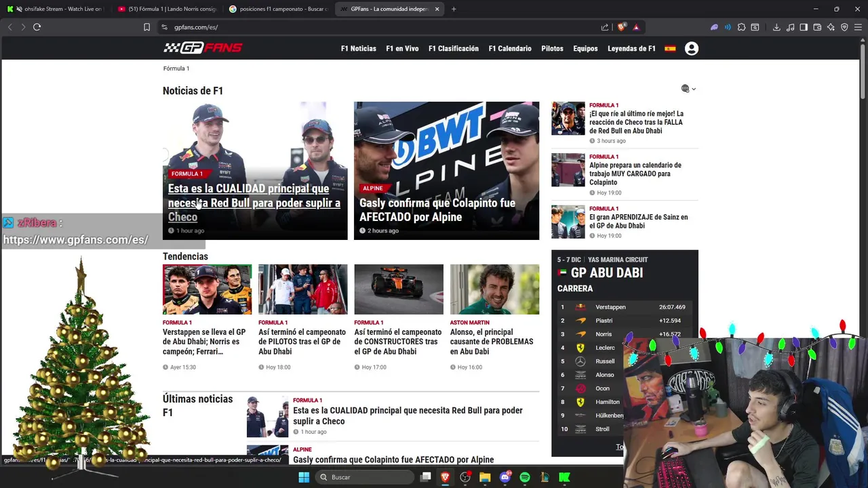Screen dimensions: 868x488
Task: Open the purple ghost extension icon
Action: pyautogui.click(x=714, y=27)
